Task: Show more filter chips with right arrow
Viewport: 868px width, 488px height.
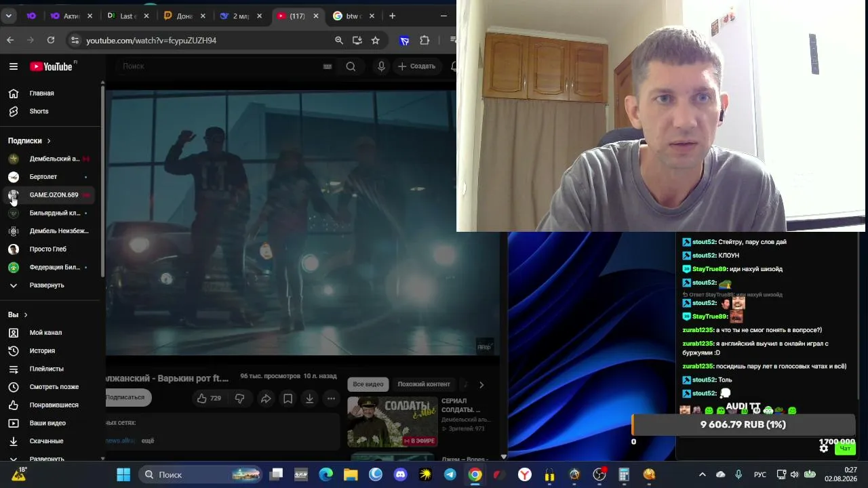Action: pos(481,385)
